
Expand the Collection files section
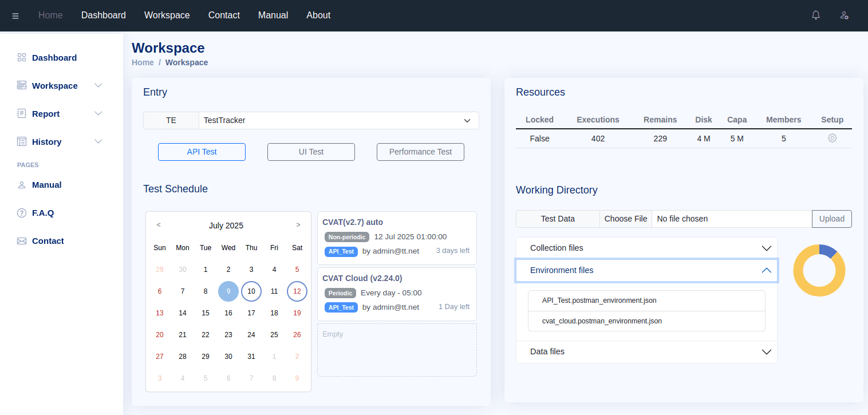pos(646,248)
